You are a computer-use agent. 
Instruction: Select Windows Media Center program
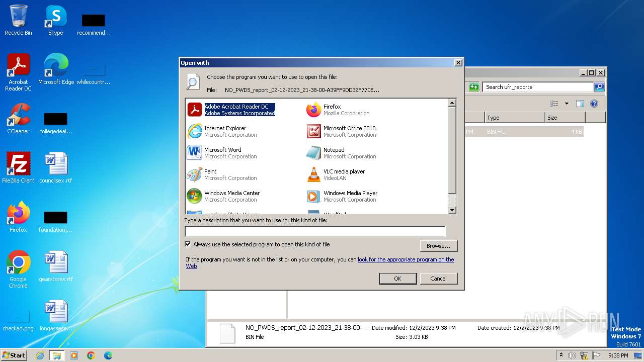223,196
